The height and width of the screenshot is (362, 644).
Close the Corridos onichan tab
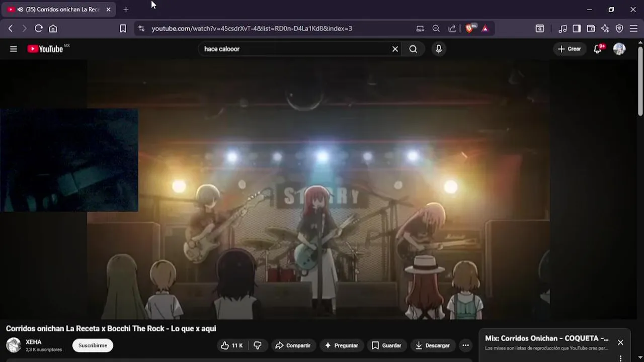click(x=108, y=10)
